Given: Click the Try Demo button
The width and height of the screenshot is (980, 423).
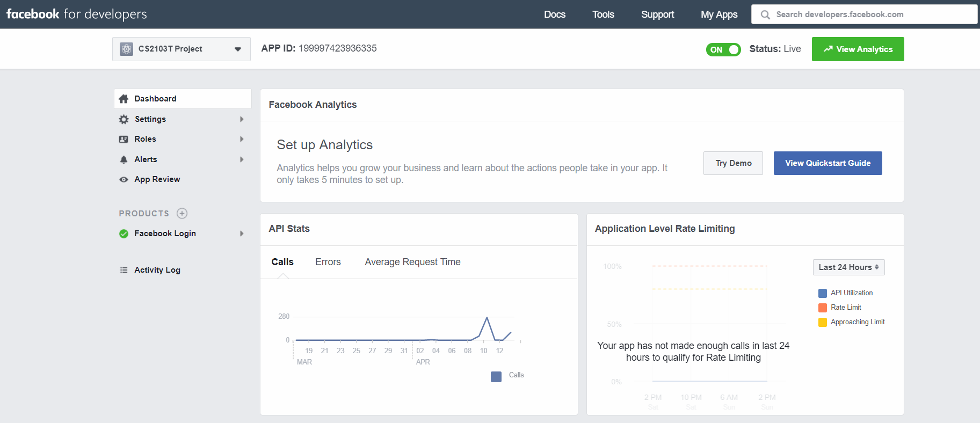Looking at the screenshot, I should pos(733,163).
